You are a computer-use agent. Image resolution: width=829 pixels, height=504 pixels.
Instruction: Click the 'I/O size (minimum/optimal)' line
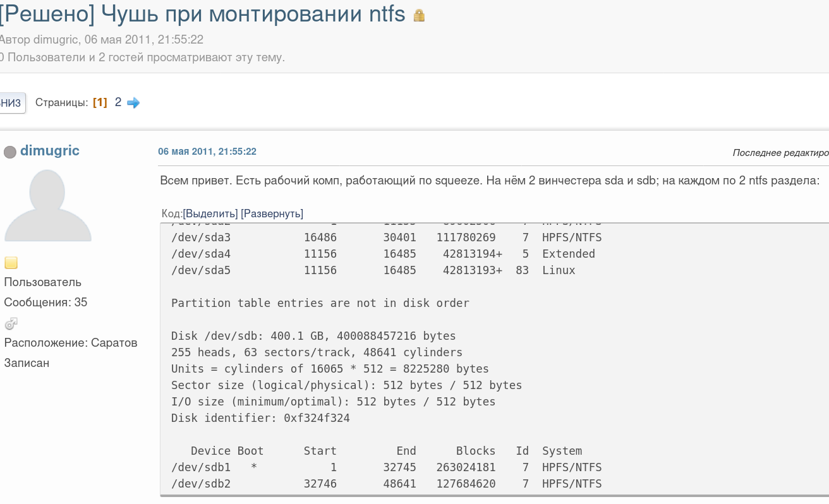(333, 402)
